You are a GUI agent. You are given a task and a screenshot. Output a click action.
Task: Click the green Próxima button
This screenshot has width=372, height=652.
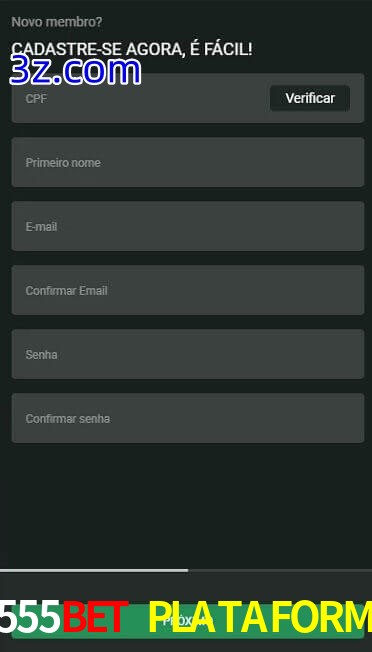(x=188, y=621)
